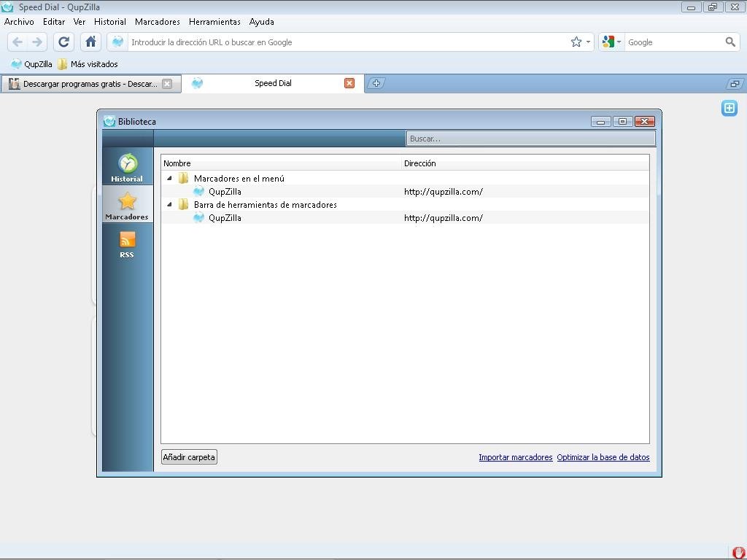Open the Herramientas menu
747x560 pixels.
tap(214, 22)
